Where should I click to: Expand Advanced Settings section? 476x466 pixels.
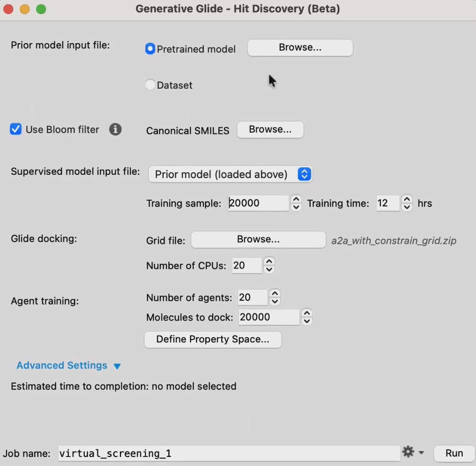(69, 365)
